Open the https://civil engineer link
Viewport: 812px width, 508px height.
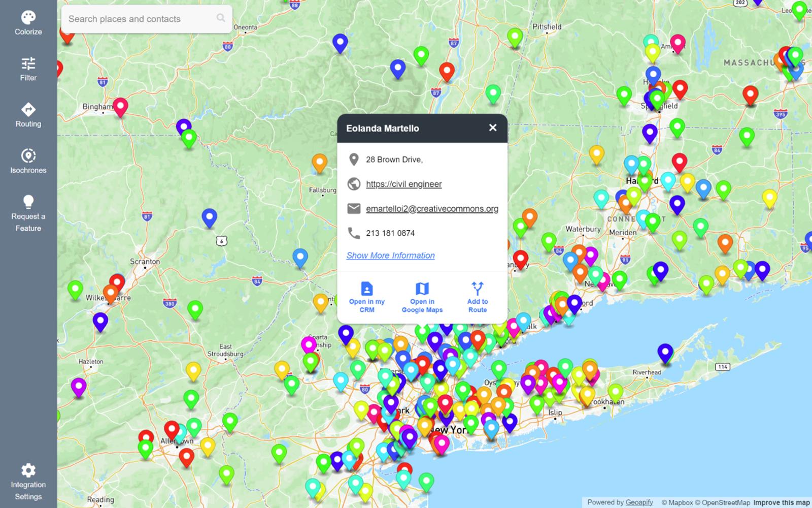[404, 184]
